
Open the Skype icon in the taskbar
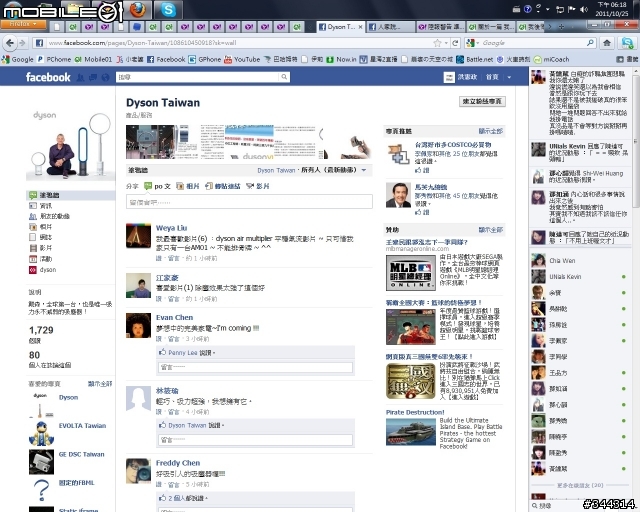click(168, 9)
